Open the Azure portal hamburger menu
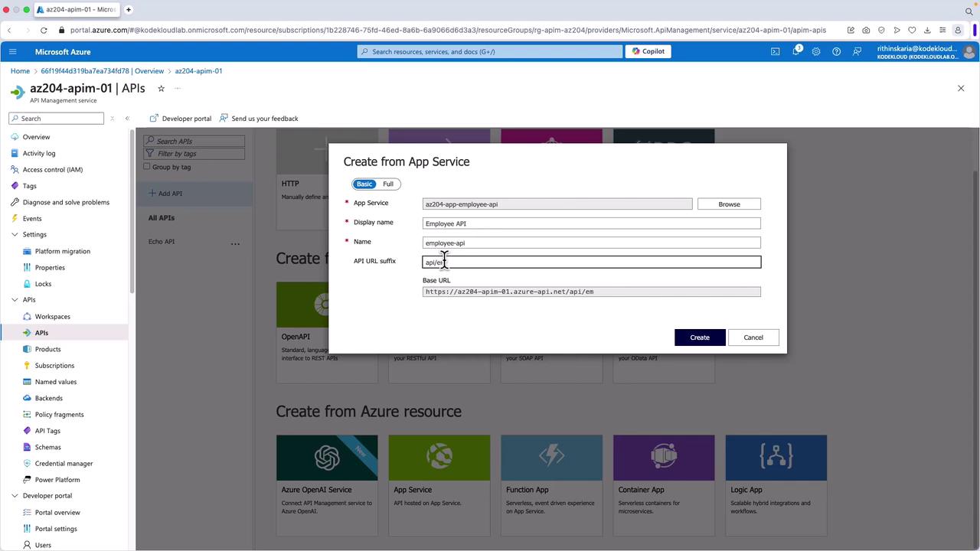The image size is (980, 551). click(12, 51)
